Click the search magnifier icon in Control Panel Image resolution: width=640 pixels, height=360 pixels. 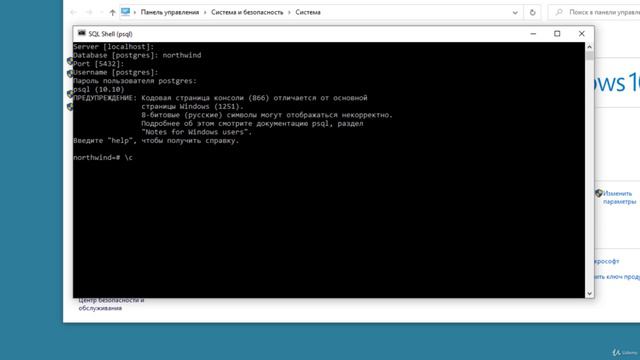point(559,13)
